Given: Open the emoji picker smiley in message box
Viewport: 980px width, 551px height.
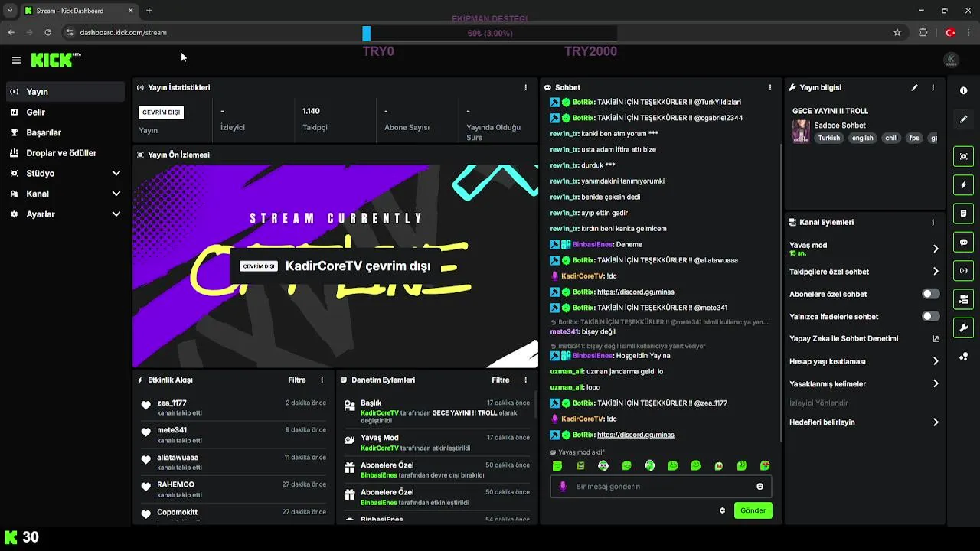Looking at the screenshot, I should coord(759,486).
